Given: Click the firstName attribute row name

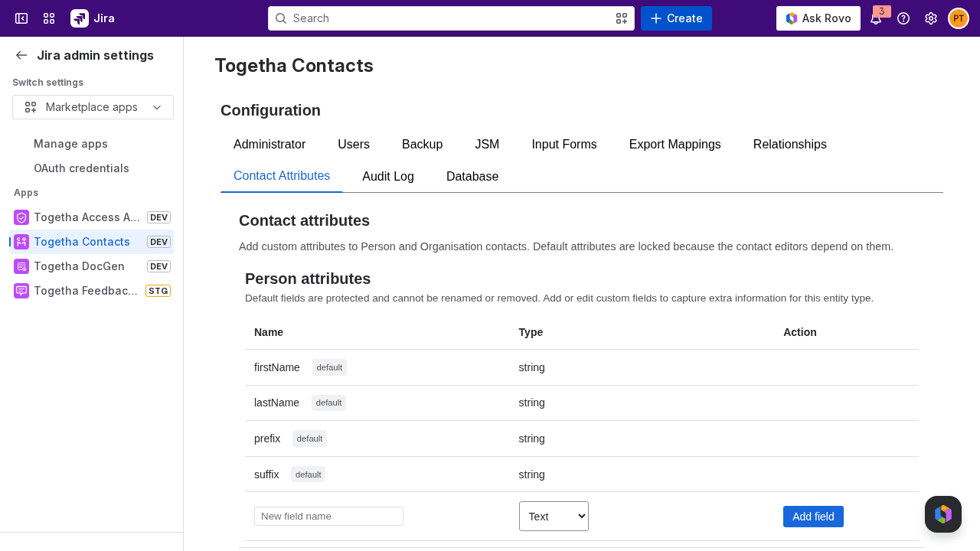Looking at the screenshot, I should click(x=277, y=367).
